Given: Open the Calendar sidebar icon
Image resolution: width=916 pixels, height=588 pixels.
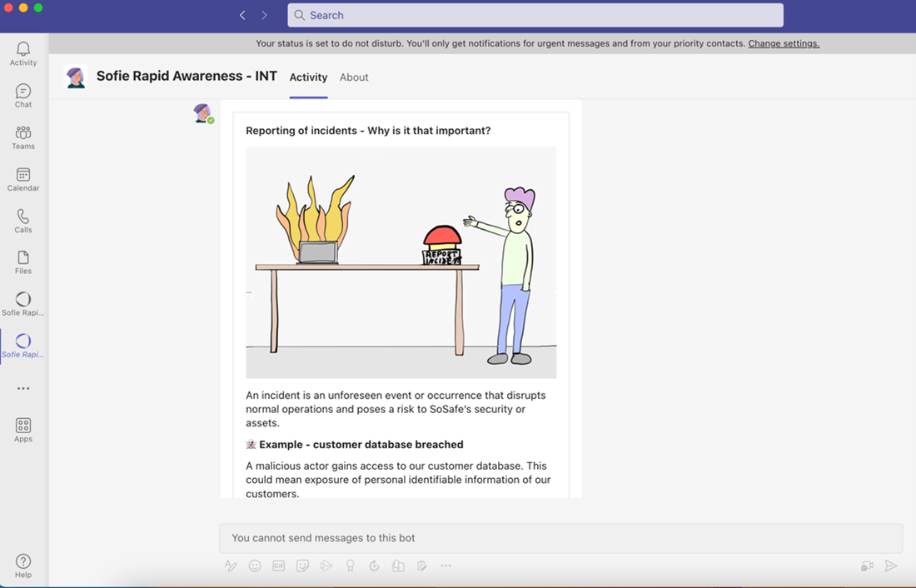Looking at the screenshot, I should [x=23, y=178].
